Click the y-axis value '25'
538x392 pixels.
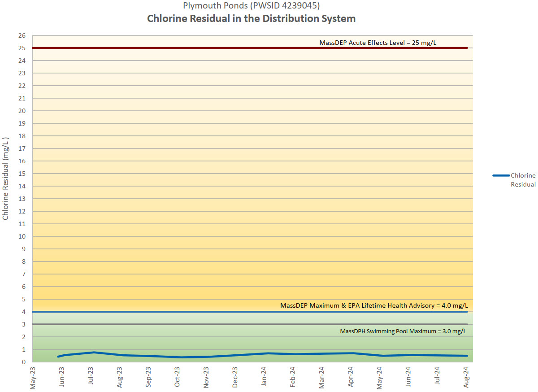[22, 48]
